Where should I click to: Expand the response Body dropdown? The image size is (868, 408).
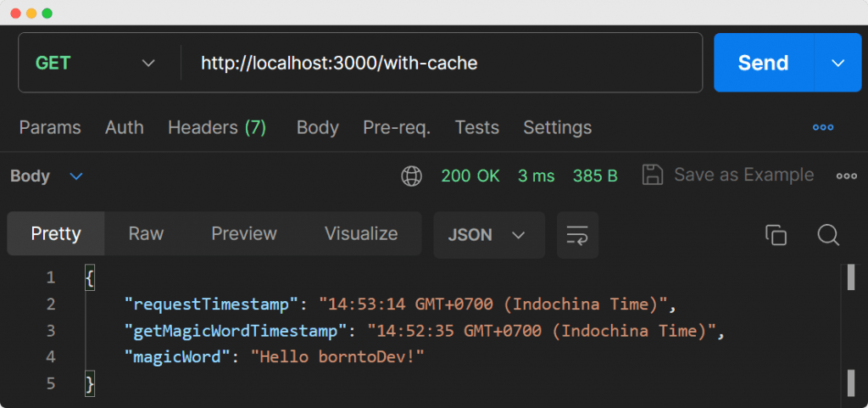(47, 176)
